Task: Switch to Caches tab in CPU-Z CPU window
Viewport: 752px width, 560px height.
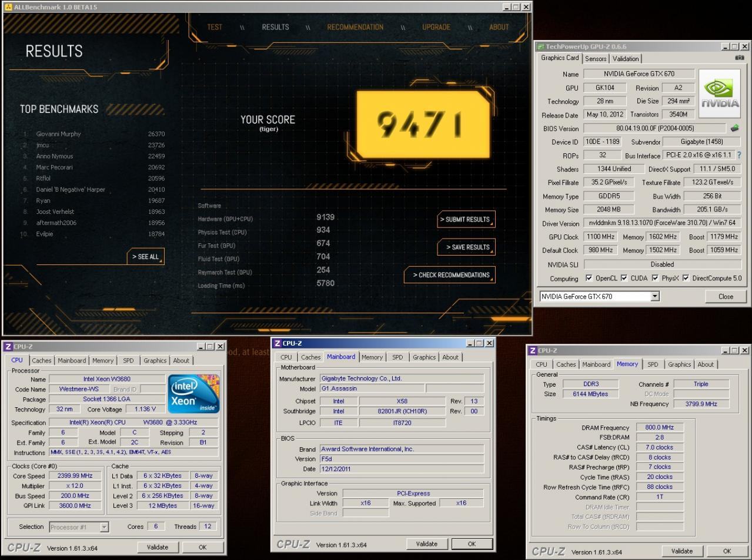Action: click(x=41, y=361)
